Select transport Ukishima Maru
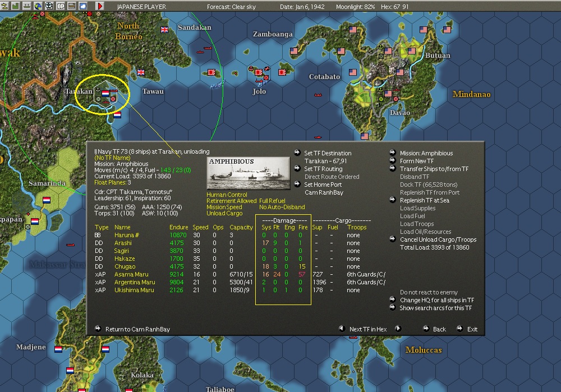The image size is (561, 392). point(134,290)
